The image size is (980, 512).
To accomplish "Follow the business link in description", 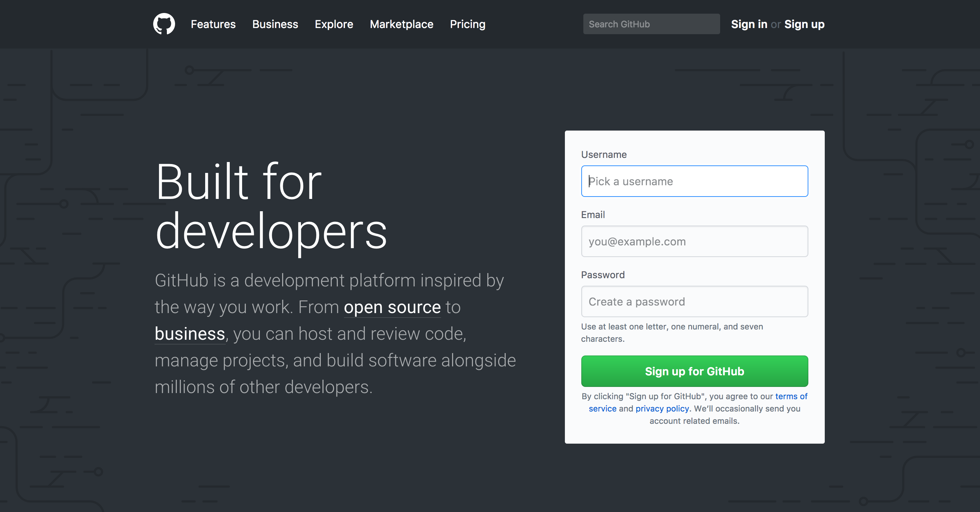I will tap(190, 334).
